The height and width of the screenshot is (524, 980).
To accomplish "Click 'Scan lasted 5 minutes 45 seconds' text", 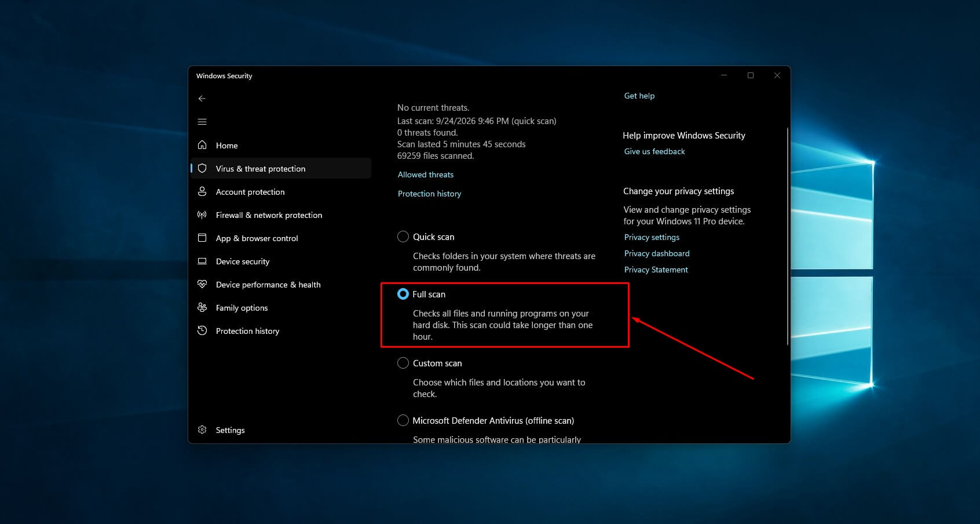I will 462,144.
